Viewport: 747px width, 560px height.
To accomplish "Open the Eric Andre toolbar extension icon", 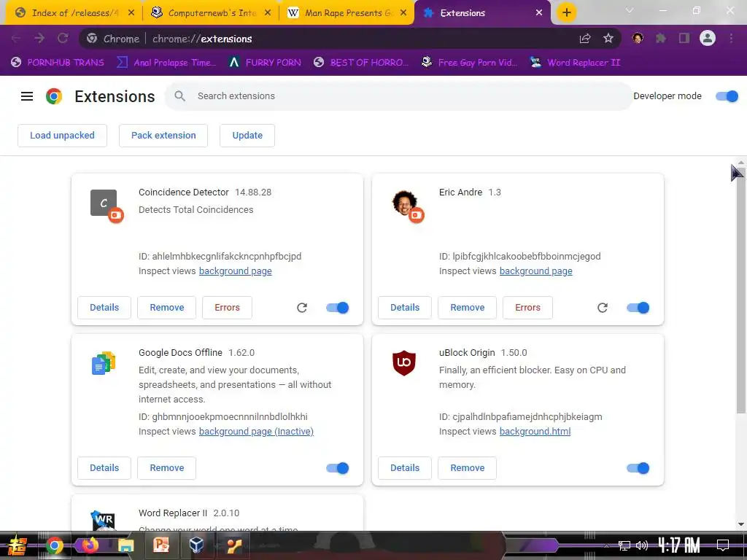I will (638, 38).
